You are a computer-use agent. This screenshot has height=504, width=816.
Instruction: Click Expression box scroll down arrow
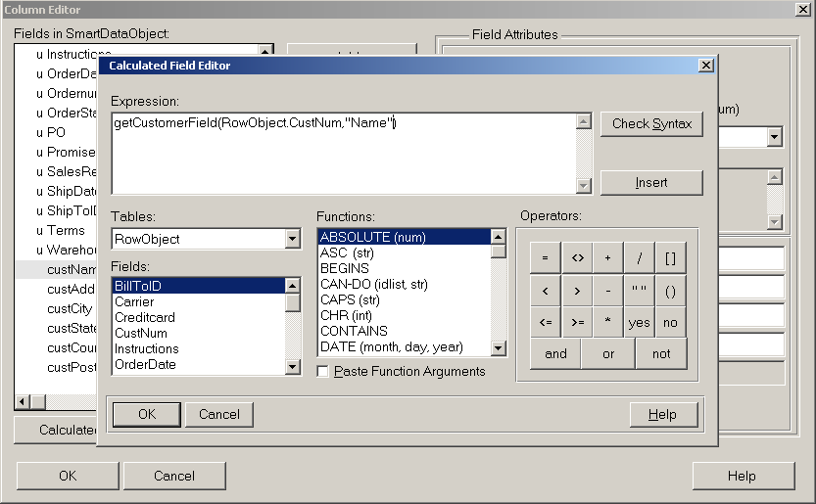pos(584,186)
